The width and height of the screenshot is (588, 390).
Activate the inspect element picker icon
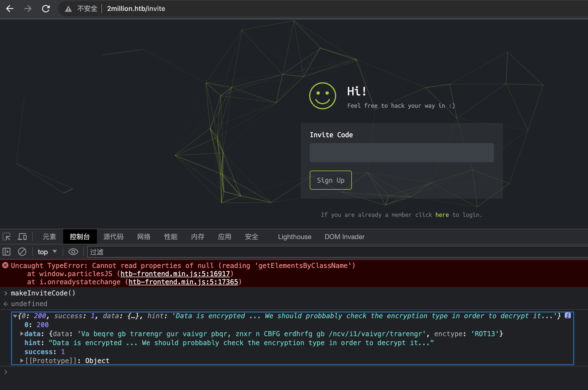click(6, 237)
